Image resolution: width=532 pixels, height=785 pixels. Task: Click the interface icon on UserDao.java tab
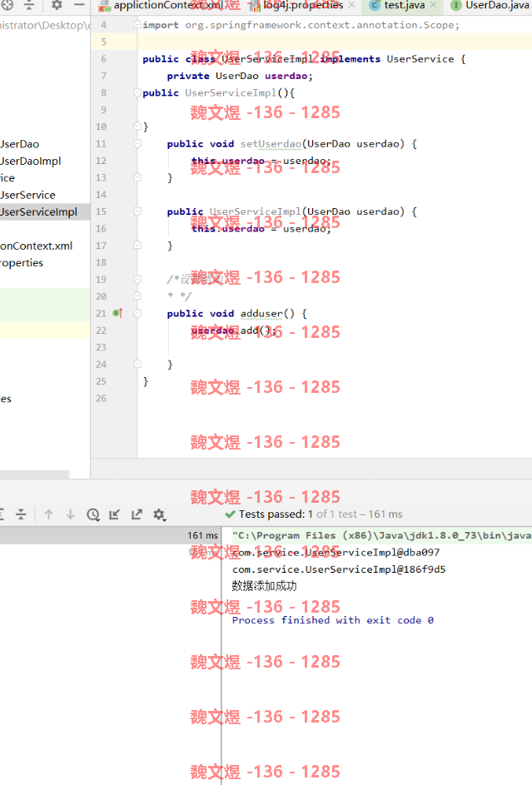tap(456, 6)
